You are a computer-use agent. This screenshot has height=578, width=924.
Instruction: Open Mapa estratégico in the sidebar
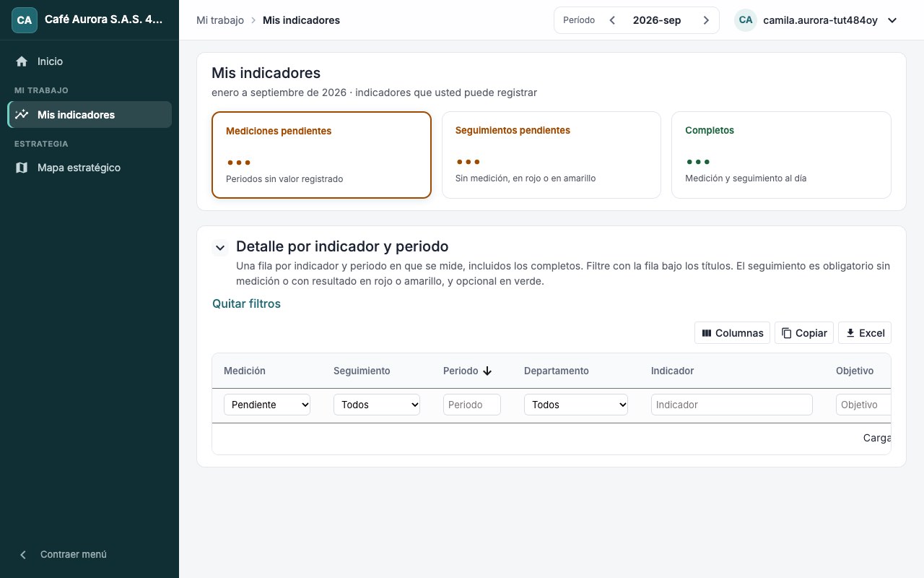click(x=90, y=168)
